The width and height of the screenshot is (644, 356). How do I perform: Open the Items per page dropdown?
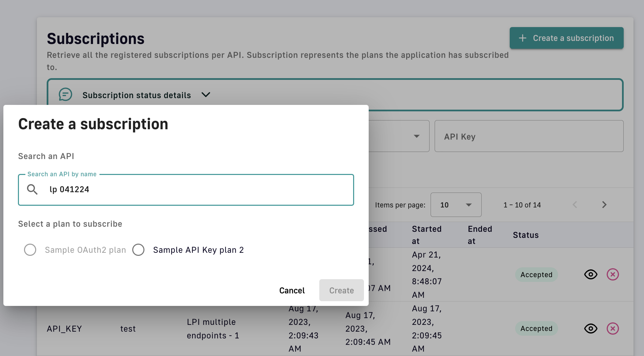tap(456, 205)
